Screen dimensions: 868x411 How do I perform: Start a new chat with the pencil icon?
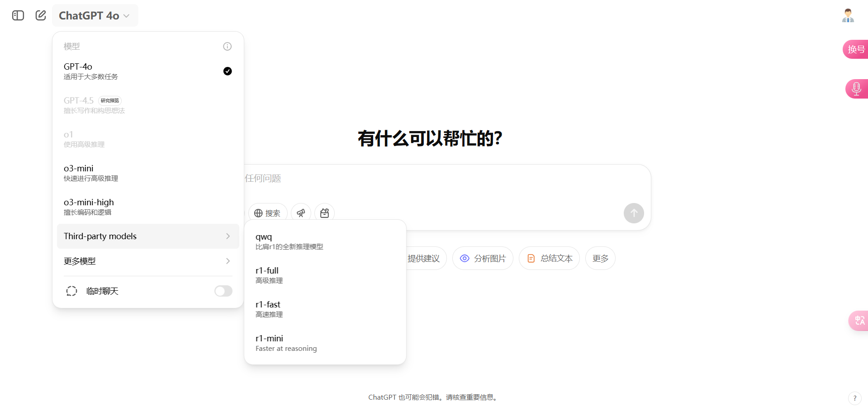pos(41,15)
